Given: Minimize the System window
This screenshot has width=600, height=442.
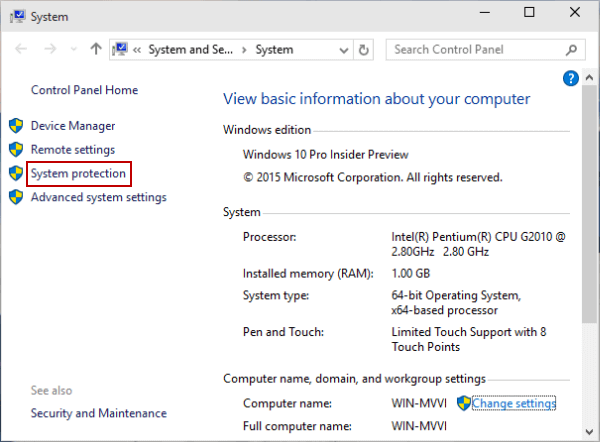Looking at the screenshot, I should pos(485,13).
